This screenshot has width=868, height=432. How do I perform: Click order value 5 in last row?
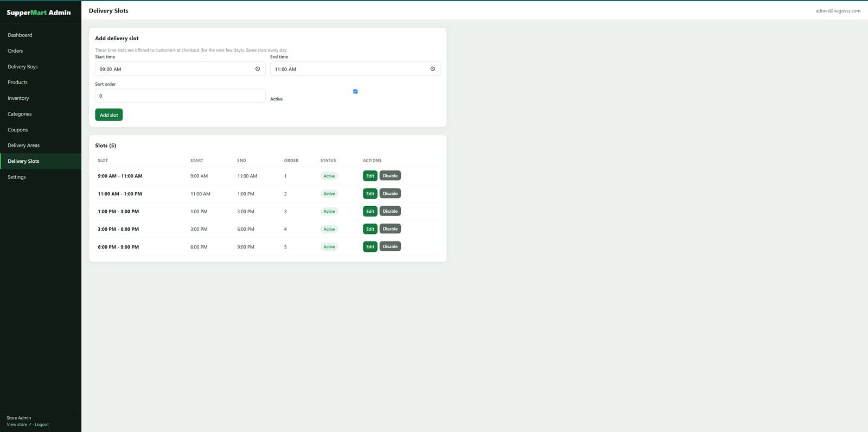point(285,247)
